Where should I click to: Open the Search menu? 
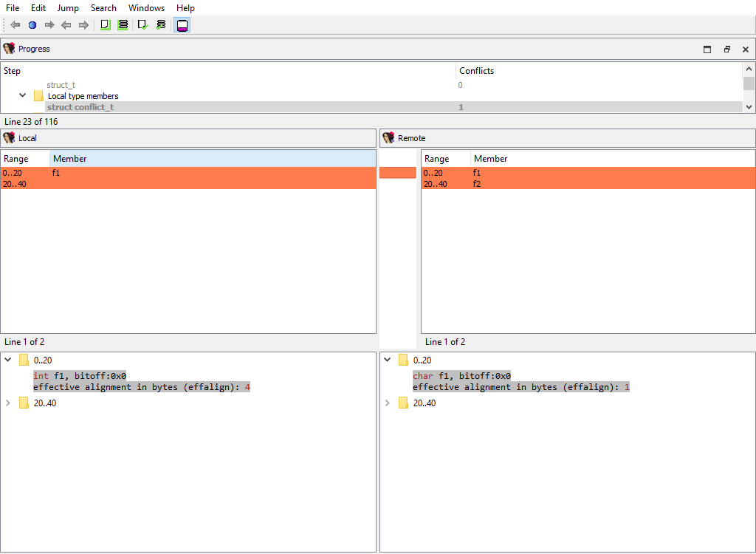point(103,8)
